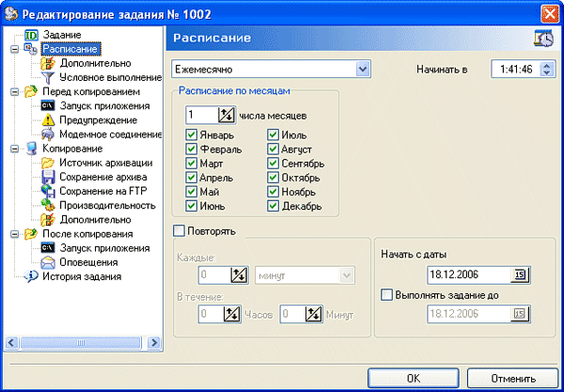Click the 18.12.2006 start date field
Image resolution: width=564 pixels, height=392 pixels.
(469, 275)
